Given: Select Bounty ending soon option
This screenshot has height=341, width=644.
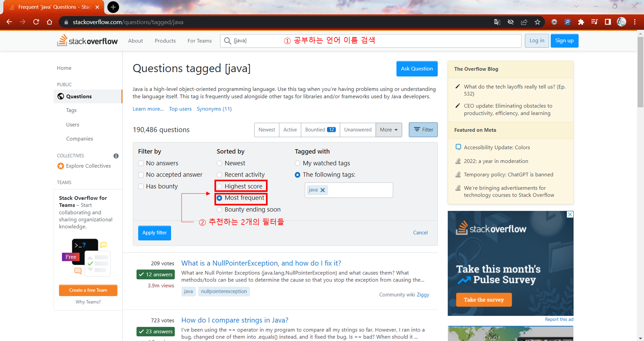Looking at the screenshot, I should [219, 210].
